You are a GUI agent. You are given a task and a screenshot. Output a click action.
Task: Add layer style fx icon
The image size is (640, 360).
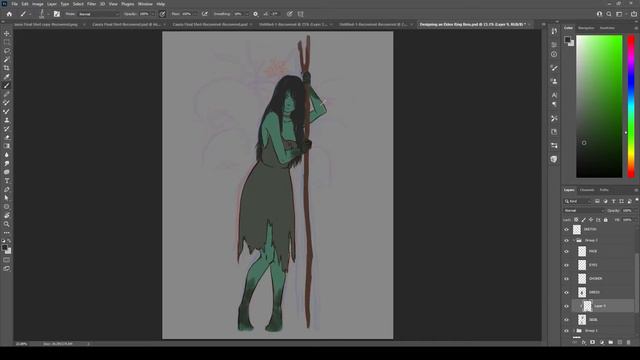point(584,342)
